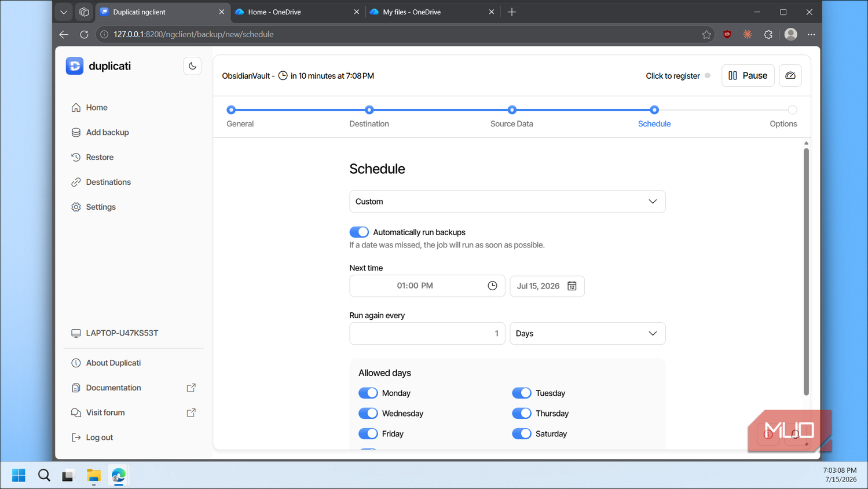Screen dimensions: 868x489
Task: Open tab search dropdown arrow
Action: pyautogui.click(x=64, y=12)
